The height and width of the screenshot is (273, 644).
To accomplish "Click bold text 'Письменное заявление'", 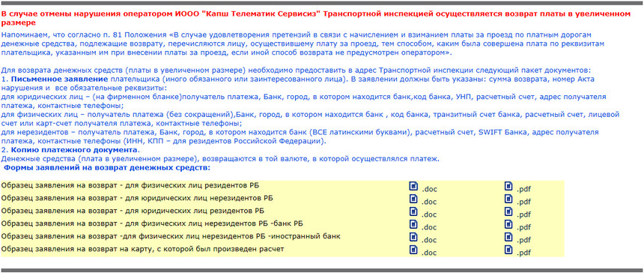I will point(60,79).
